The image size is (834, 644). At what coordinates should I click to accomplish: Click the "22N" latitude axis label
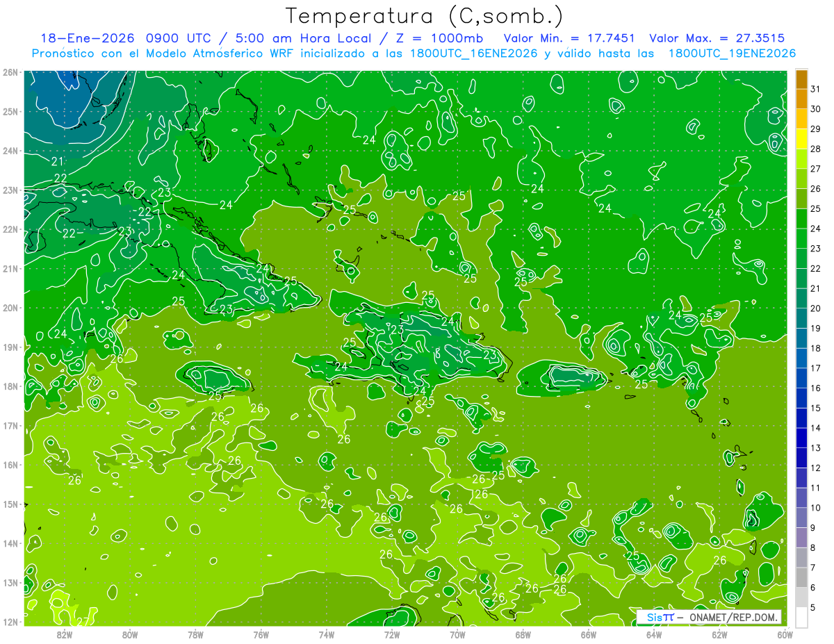point(10,229)
